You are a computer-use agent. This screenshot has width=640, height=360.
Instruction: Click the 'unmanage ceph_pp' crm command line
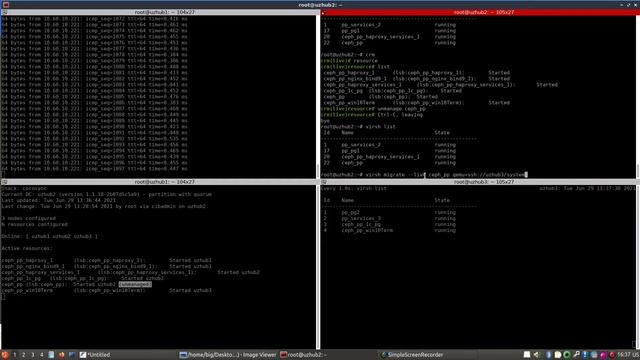(x=373, y=109)
